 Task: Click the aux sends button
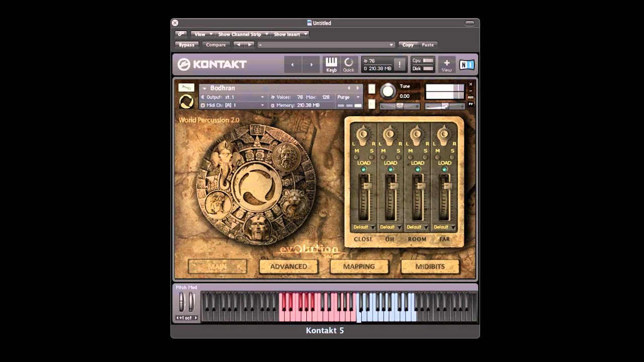pos(471,97)
